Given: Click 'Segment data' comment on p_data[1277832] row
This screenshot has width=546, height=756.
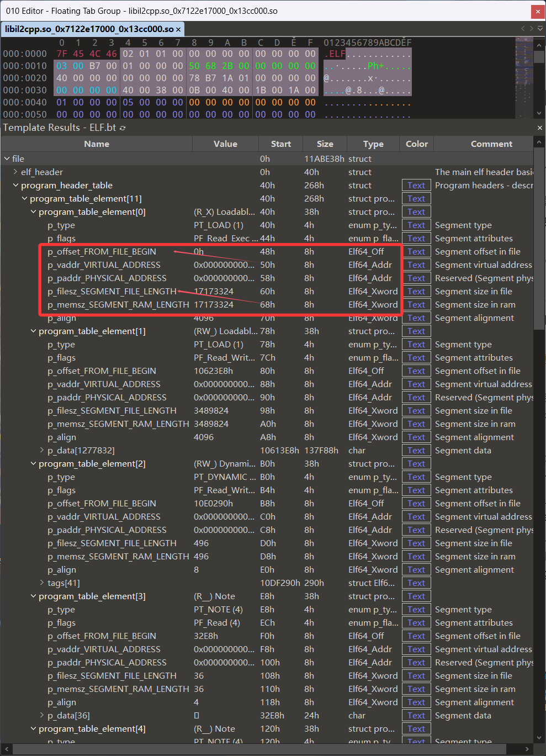Looking at the screenshot, I should [x=463, y=451].
